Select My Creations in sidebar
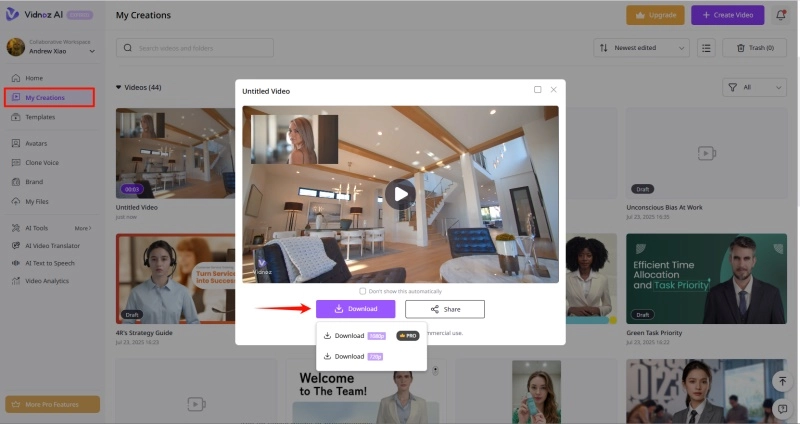The height and width of the screenshot is (424, 800). pyautogui.click(x=49, y=97)
